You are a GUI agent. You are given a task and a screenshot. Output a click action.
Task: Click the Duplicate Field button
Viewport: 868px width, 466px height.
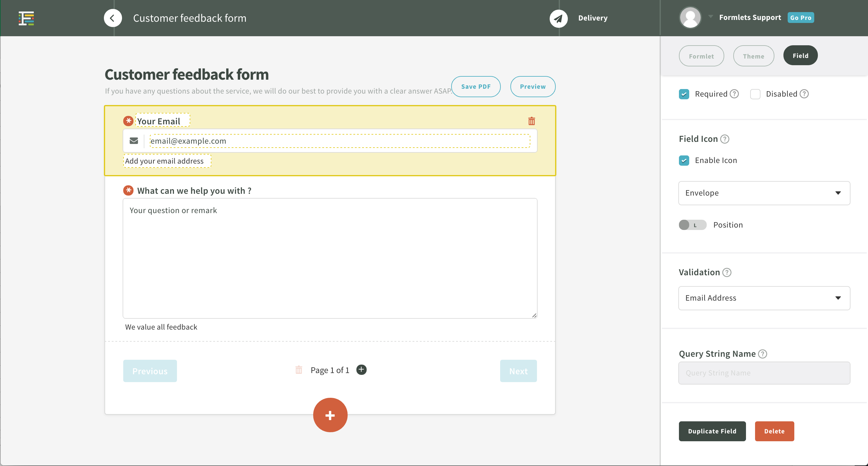[x=712, y=431]
